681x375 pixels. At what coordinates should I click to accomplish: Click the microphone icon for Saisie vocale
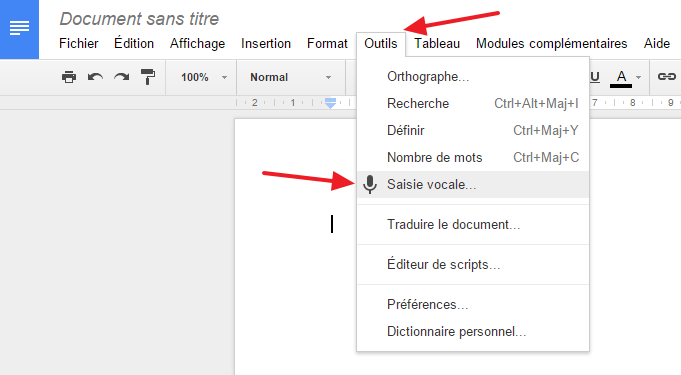[370, 185]
